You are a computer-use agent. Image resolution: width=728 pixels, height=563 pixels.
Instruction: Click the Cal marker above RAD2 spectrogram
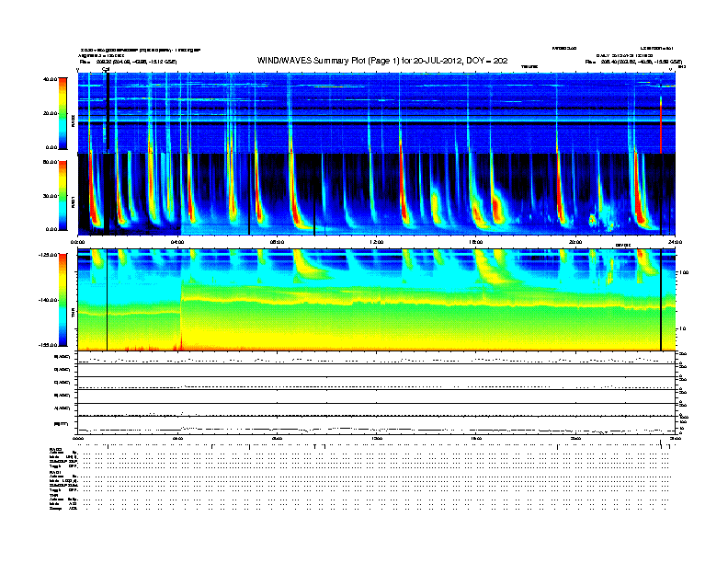pos(106,69)
